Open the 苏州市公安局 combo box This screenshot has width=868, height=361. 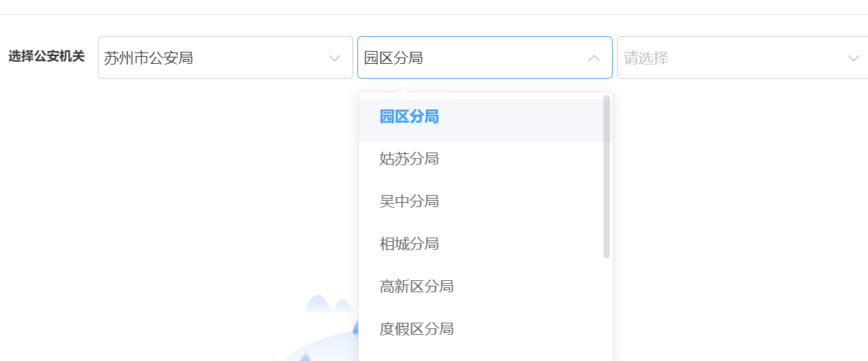click(x=213, y=57)
